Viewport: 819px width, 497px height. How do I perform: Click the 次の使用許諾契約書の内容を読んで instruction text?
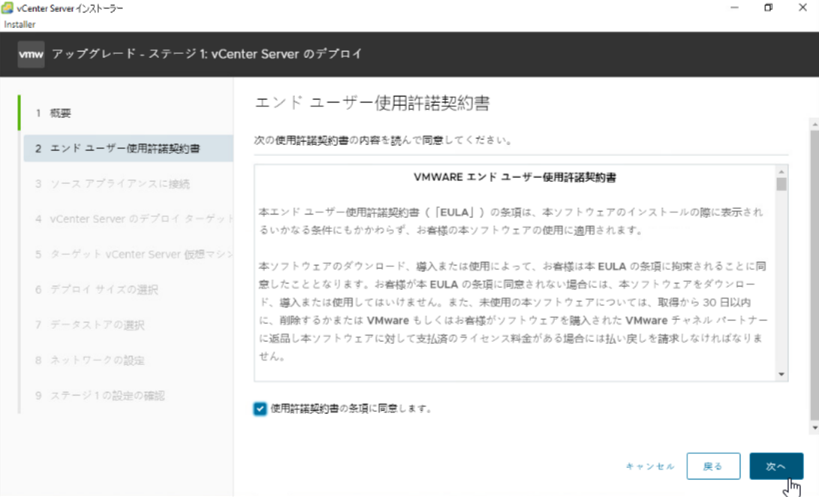click(x=383, y=140)
